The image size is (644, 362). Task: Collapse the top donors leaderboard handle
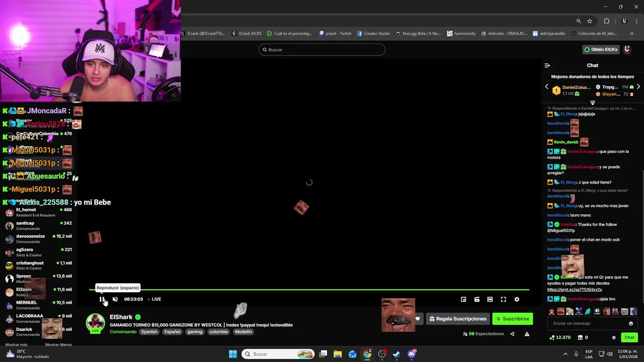[x=592, y=103]
